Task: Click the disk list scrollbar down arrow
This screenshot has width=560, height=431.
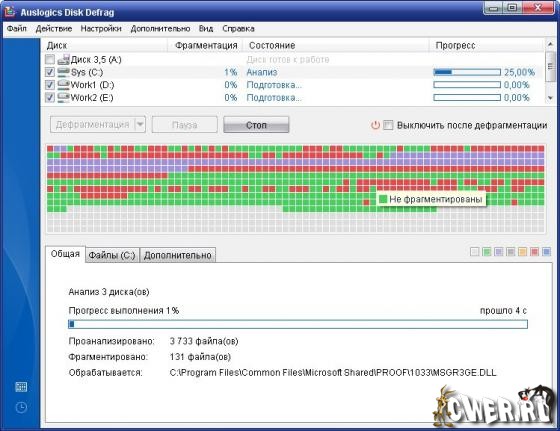Action: [550, 98]
